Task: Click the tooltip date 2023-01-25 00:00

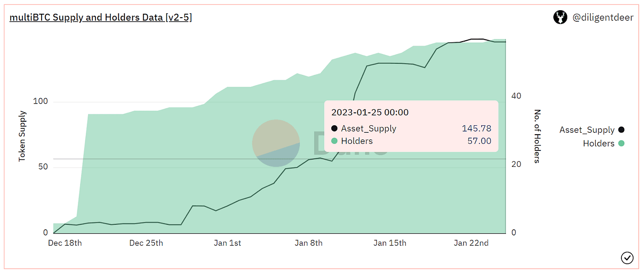Action: [x=370, y=112]
